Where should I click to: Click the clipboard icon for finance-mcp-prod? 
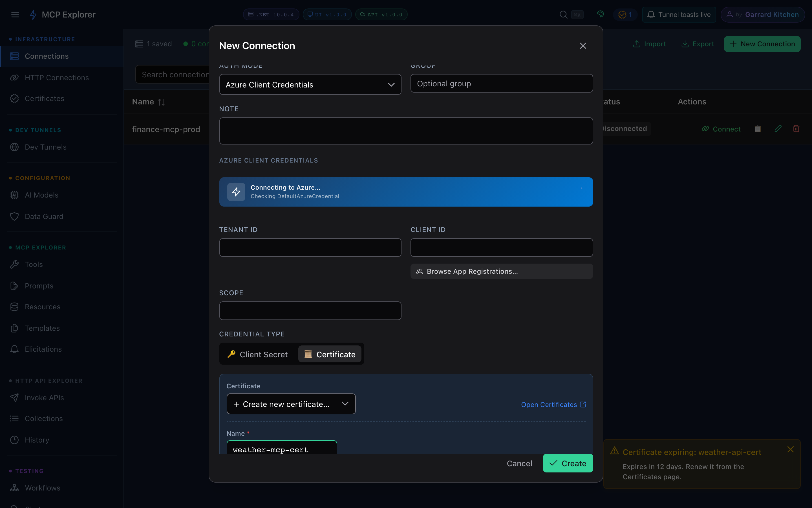pos(758,129)
